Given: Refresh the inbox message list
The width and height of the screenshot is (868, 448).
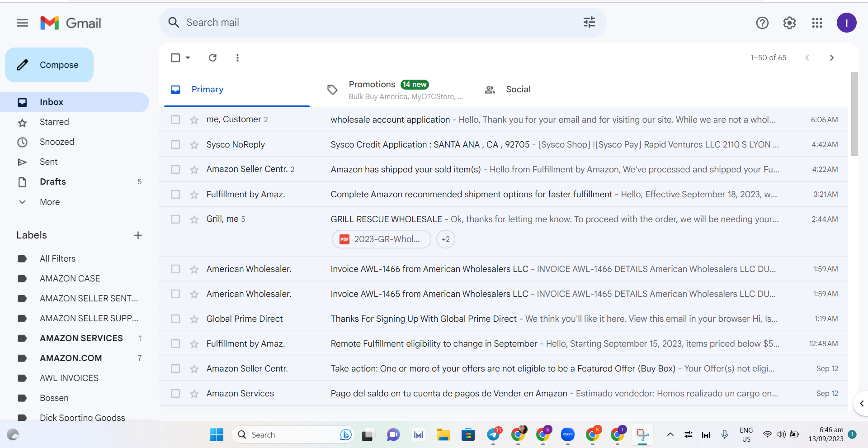Looking at the screenshot, I should click(212, 57).
